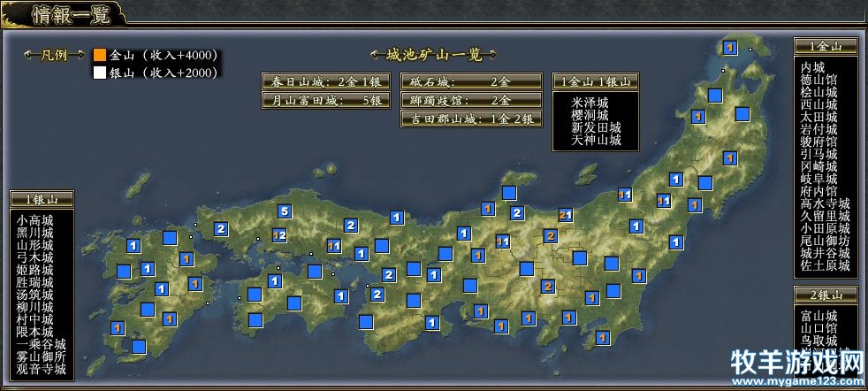
Task: Click the white 银山 legend swatch
Action: [100, 73]
